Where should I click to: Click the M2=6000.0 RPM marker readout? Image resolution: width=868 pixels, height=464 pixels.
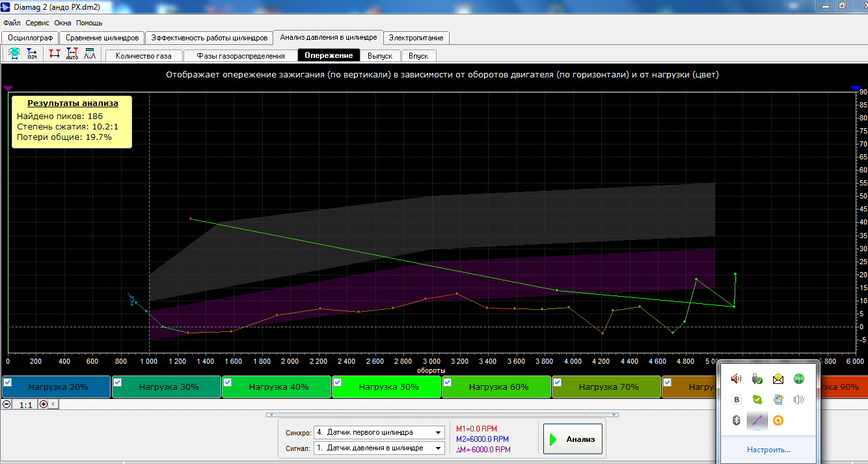pyautogui.click(x=482, y=439)
